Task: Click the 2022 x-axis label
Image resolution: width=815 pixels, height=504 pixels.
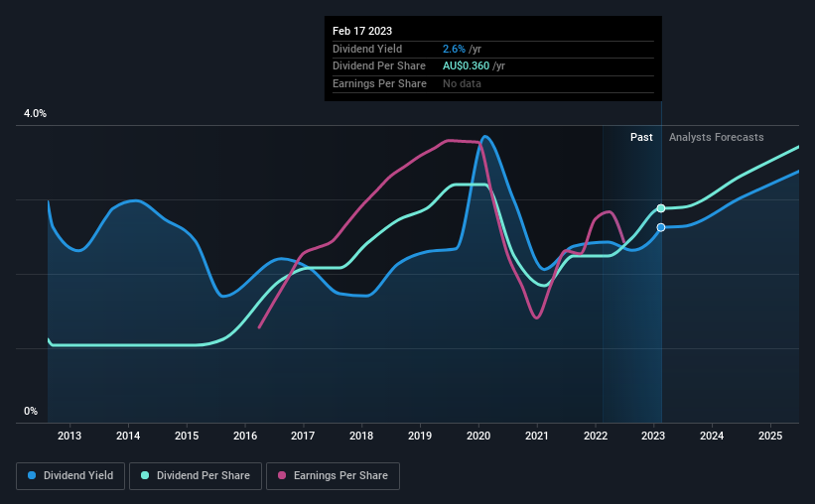Action: (596, 436)
